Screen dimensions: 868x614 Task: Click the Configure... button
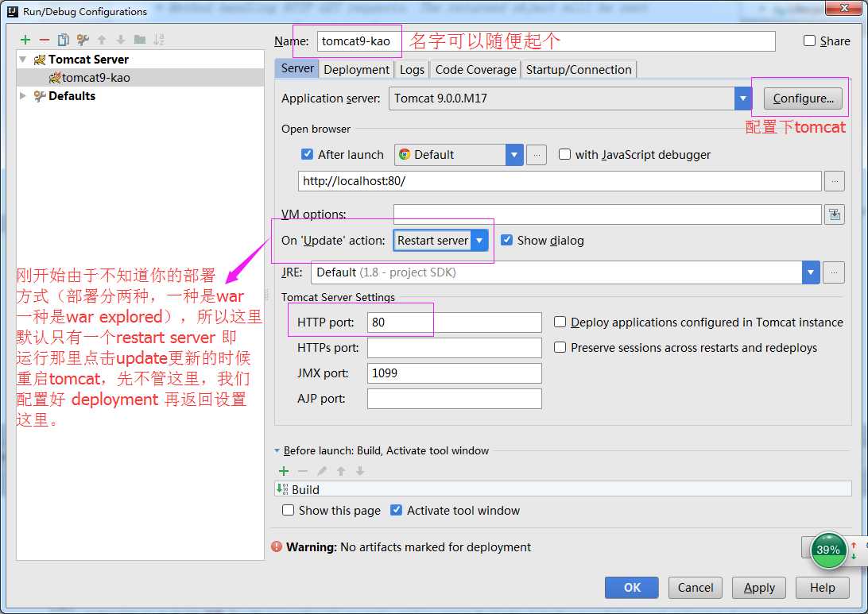pos(804,98)
